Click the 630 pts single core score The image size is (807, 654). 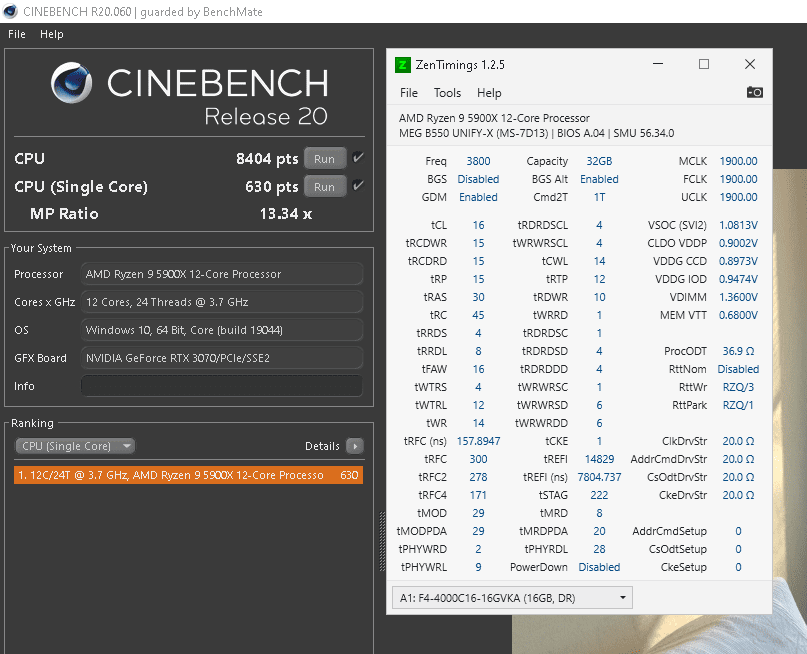click(x=272, y=186)
